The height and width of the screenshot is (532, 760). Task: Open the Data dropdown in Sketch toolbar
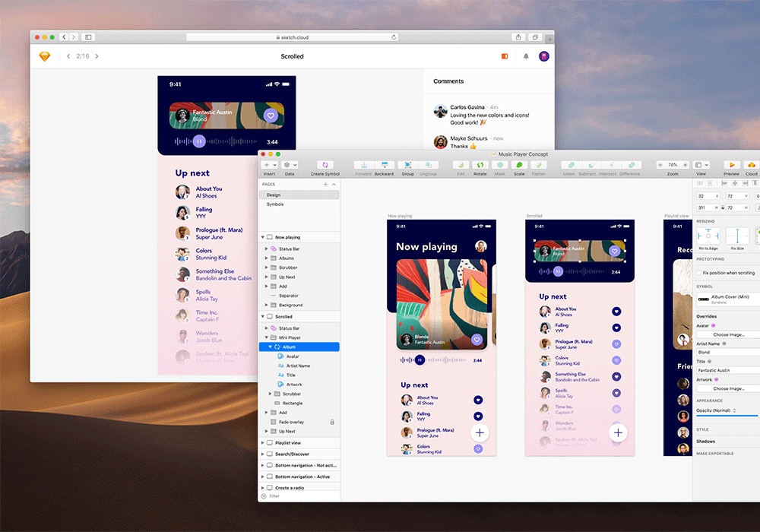point(290,165)
